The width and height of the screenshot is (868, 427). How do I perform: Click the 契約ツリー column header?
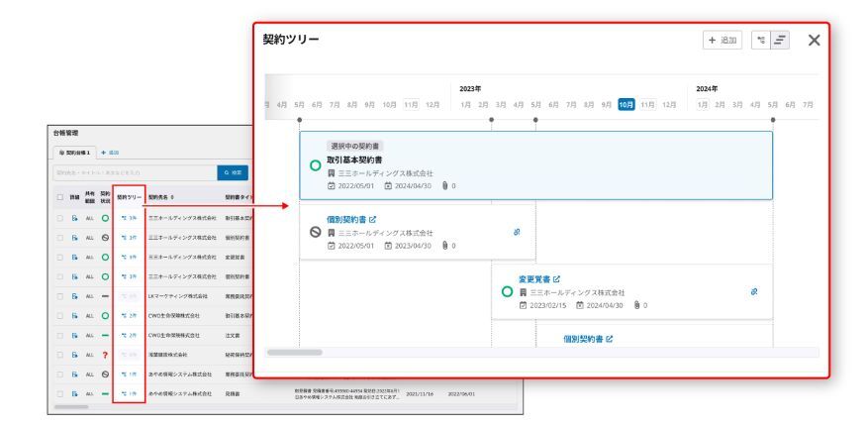(129, 197)
